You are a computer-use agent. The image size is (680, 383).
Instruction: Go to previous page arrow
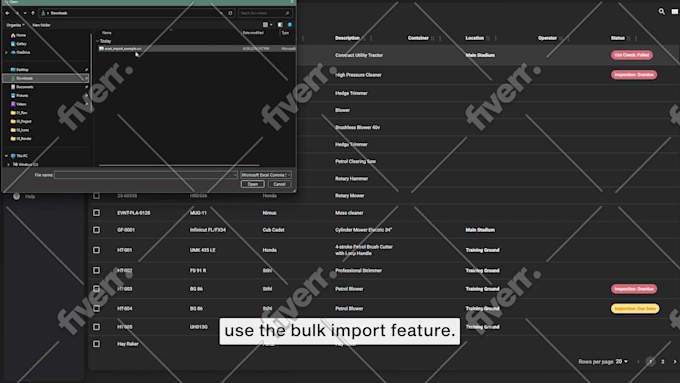point(638,362)
